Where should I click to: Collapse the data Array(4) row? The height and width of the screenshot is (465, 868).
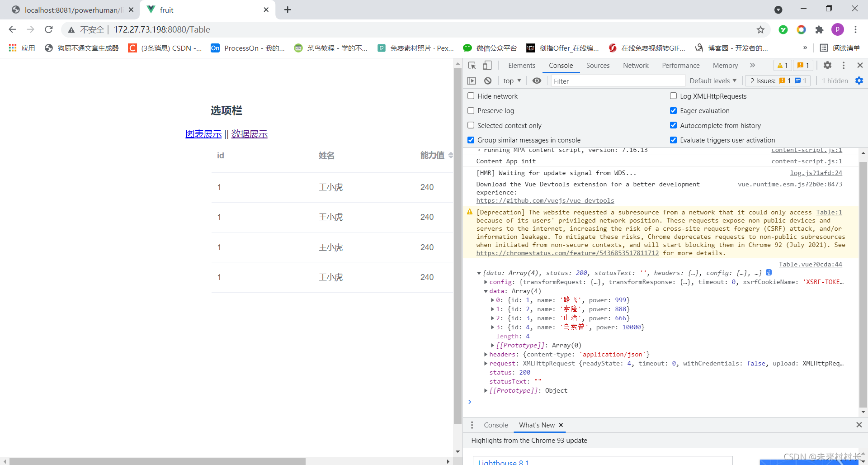[486, 291]
